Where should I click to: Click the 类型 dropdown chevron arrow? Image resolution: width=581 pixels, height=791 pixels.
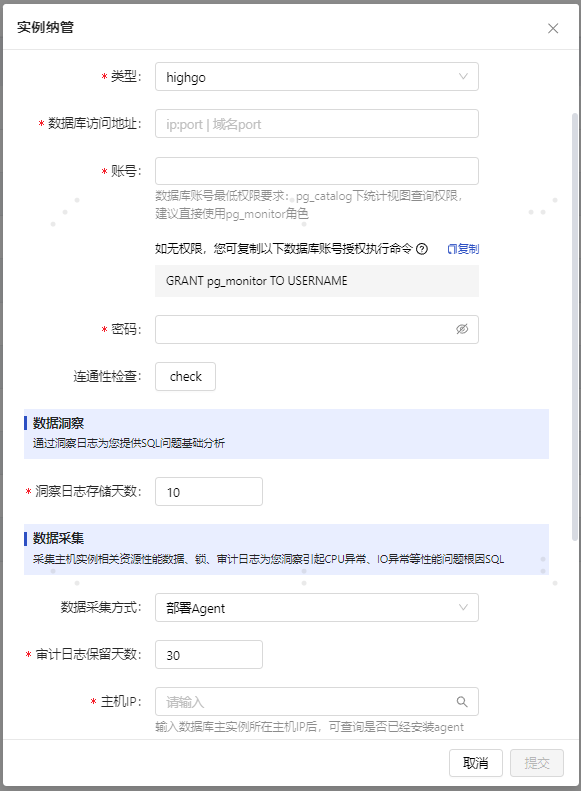point(463,77)
